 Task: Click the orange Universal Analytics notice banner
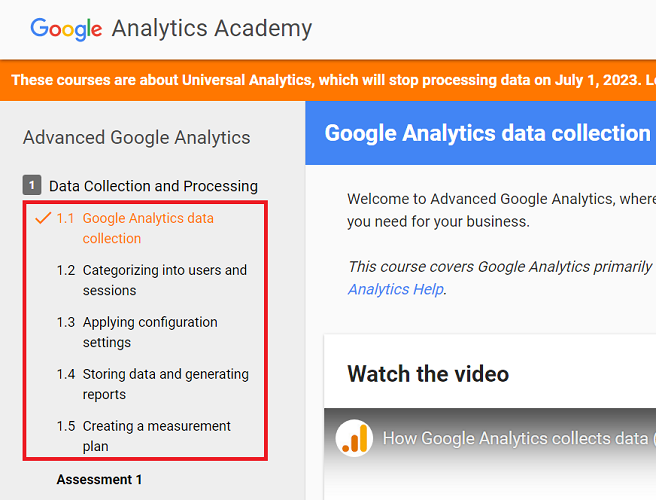pyautogui.click(x=328, y=79)
